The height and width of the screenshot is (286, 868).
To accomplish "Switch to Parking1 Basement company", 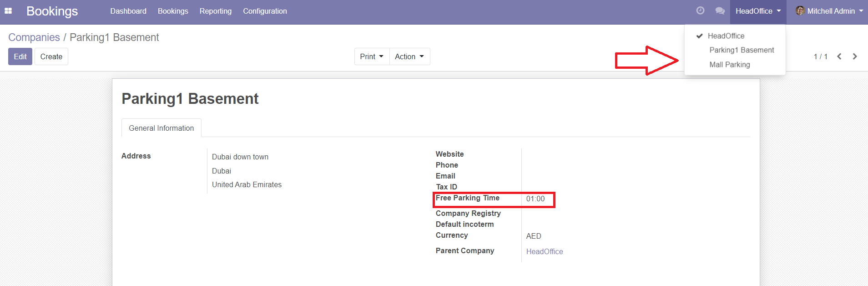I will tap(741, 50).
